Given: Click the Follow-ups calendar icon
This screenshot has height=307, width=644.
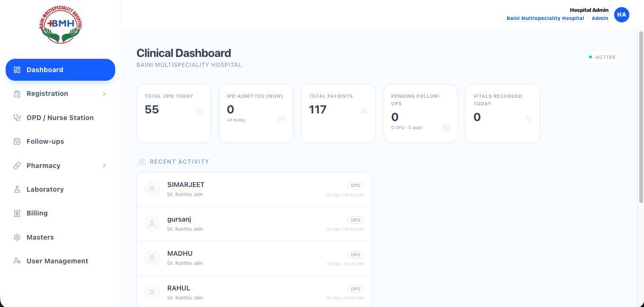Looking at the screenshot, I should click(16, 141).
